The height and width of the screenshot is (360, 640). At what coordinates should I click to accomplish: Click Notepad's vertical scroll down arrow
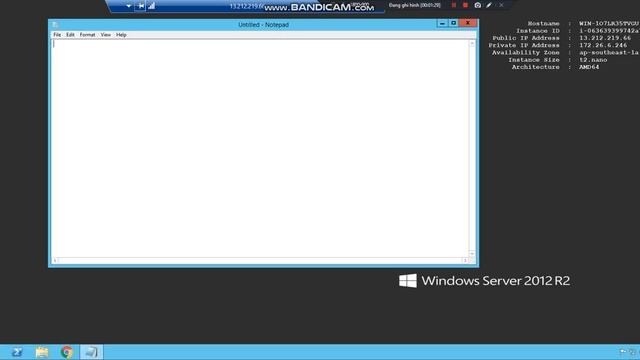(472, 253)
